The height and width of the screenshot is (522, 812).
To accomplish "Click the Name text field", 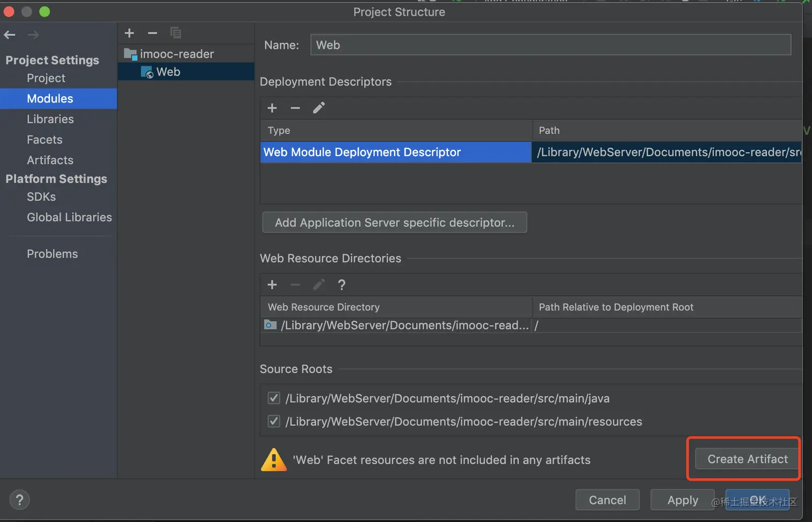I will coord(550,45).
